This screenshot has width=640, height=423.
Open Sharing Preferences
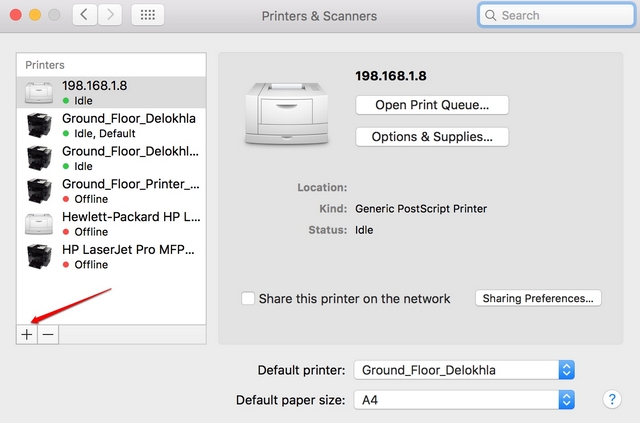(x=538, y=298)
